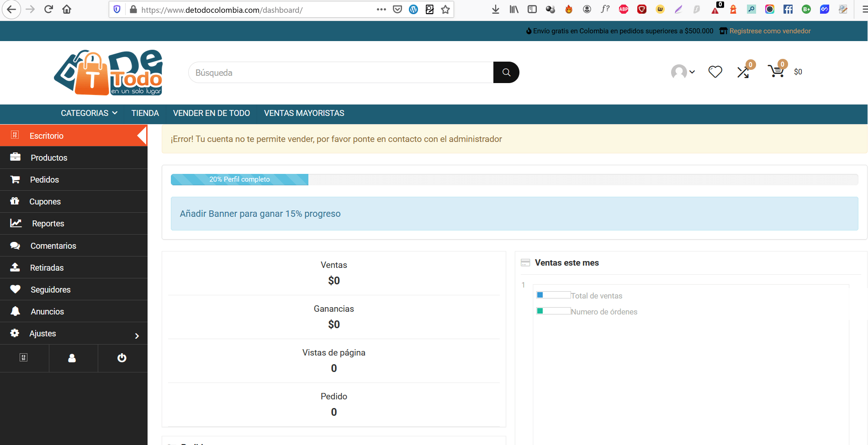Viewport: 868px width, 445px height.
Task: Click the Ventas este mes heading
Action: pos(566,262)
